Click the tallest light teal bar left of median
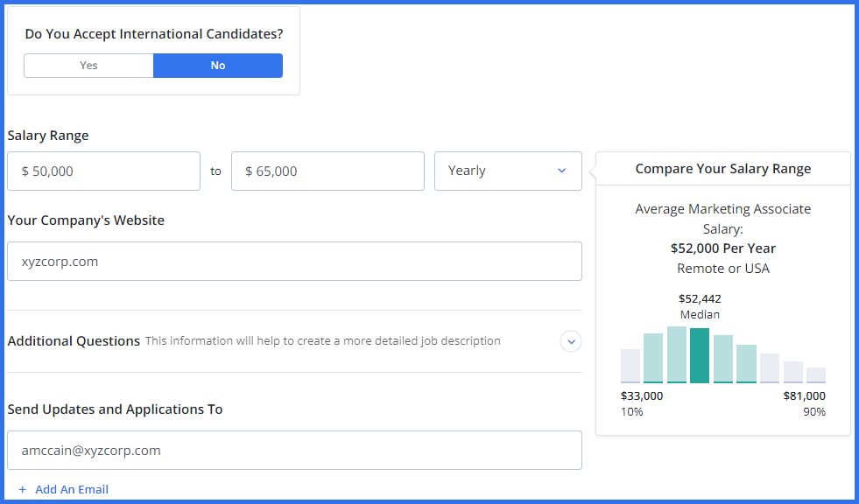859x504 pixels. pyautogui.click(x=676, y=354)
